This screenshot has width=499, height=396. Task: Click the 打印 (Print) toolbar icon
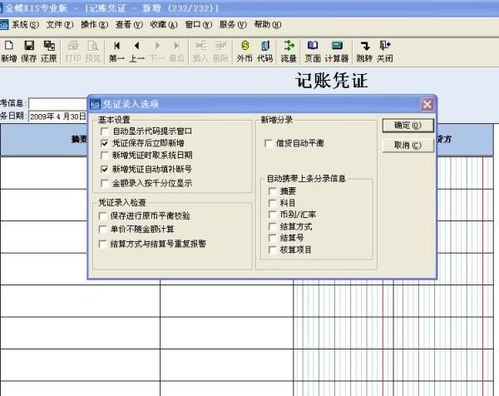73,51
